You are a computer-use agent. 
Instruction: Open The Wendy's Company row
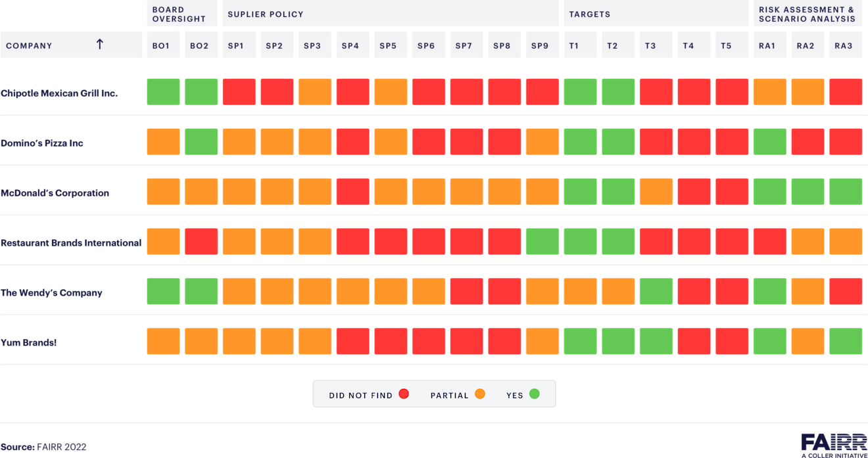point(434,292)
